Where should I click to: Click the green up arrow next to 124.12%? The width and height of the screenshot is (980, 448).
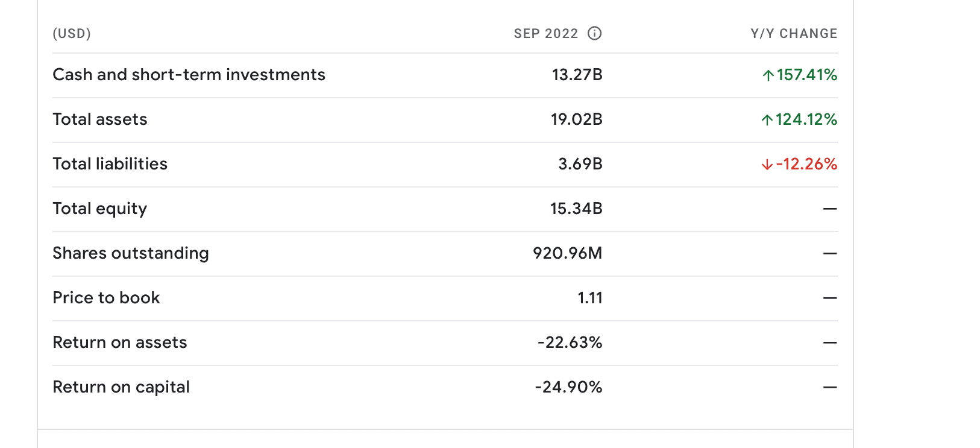pyautogui.click(x=767, y=120)
